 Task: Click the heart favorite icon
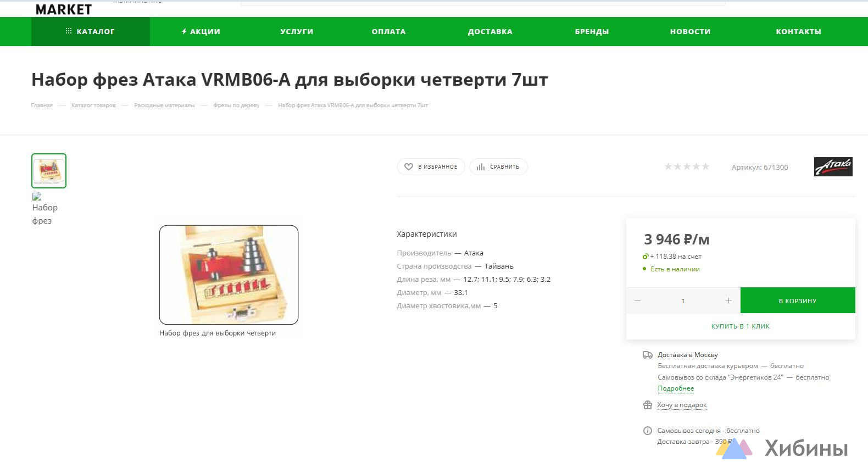click(x=408, y=166)
